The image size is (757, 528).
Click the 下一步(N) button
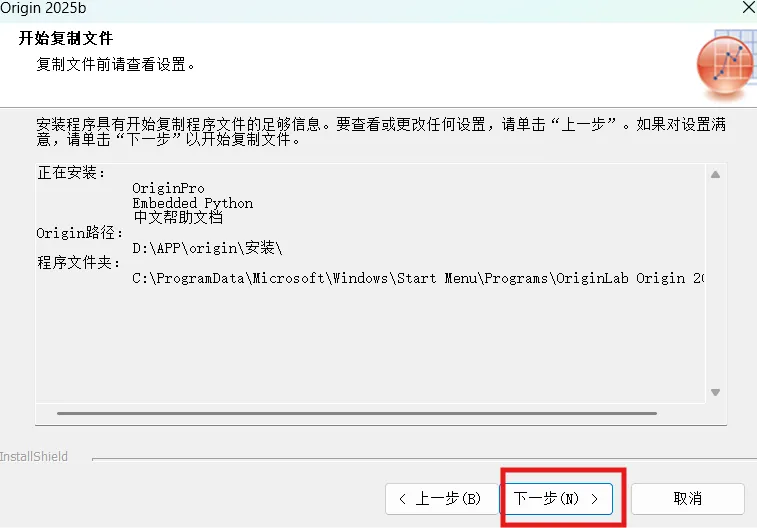pyautogui.click(x=556, y=499)
